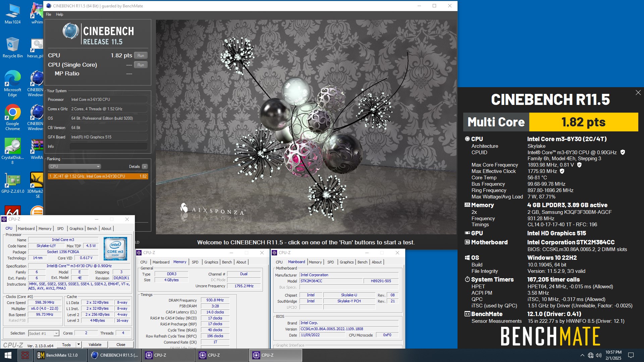Image resolution: width=644 pixels, height=362 pixels.
Task: Click the Uncore Frequency value 1795.2 MHz
Action: point(244,286)
